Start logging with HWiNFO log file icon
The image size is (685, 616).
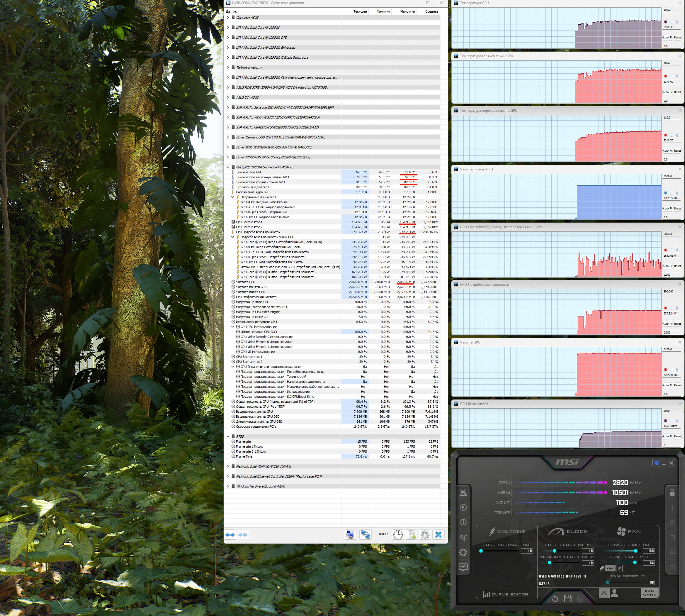[x=412, y=534]
